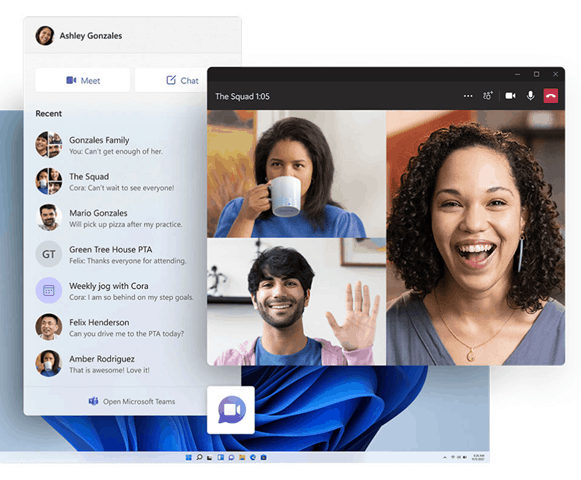Click the Recent section heading
581x480 pixels.
[x=49, y=113]
